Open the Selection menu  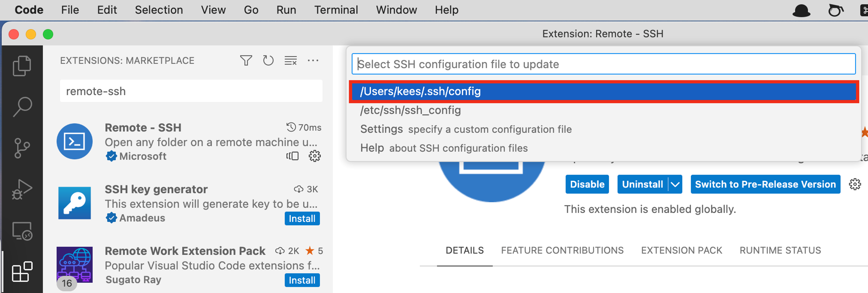(x=159, y=10)
